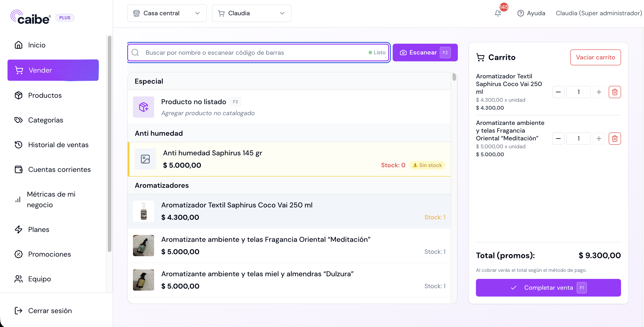This screenshot has width=644, height=327.
Task: Add Producto no listado to the sale
Action: click(x=289, y=107)
